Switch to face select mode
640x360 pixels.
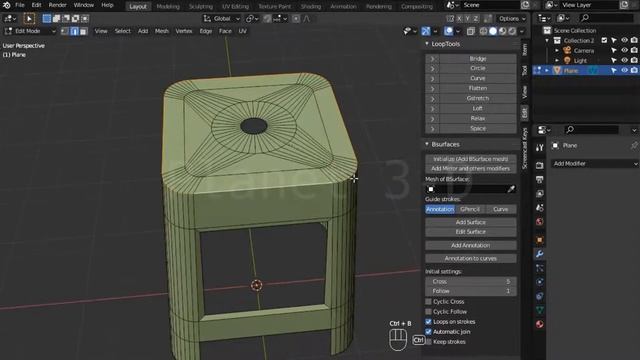pyautogui.click(x=83, y=31)
